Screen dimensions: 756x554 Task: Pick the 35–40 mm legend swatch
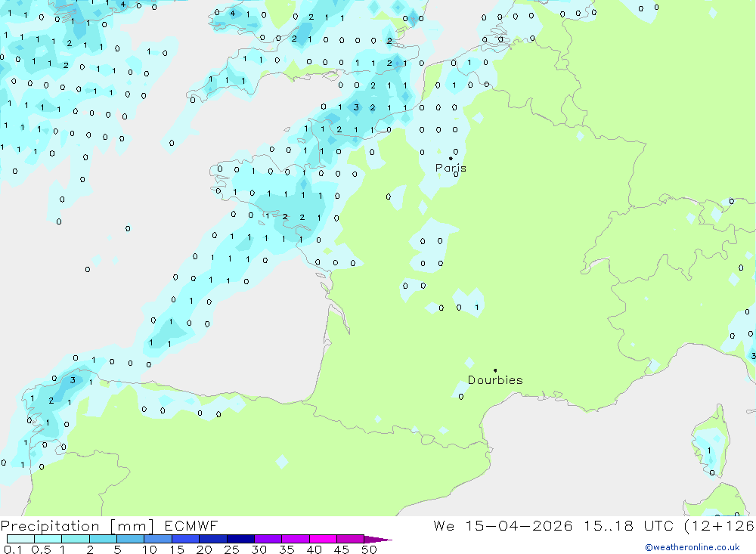pyautogui.click(x=296, y=539)
